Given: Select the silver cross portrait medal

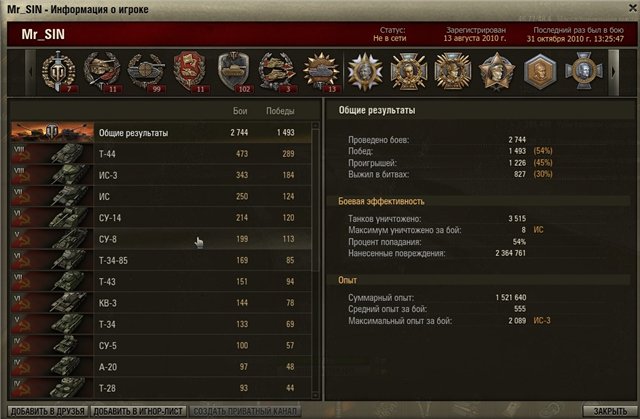Looking at the screenshot, I should [x=584, y=72].
